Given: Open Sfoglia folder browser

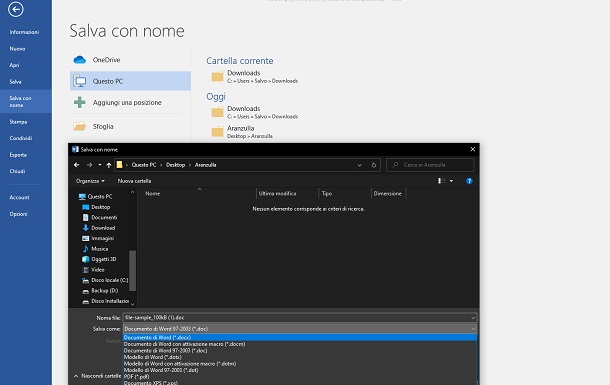Looking at the screenshot, I should (x=130, y=126).
